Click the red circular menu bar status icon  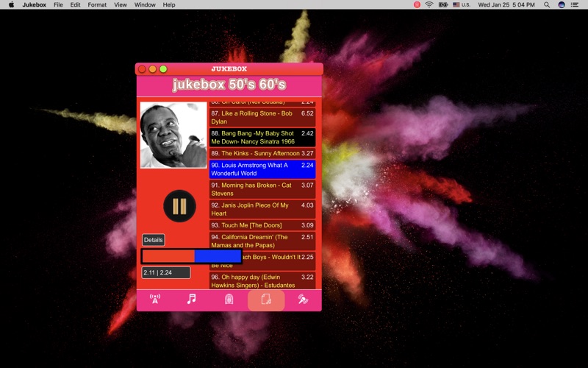click(417, 4)
